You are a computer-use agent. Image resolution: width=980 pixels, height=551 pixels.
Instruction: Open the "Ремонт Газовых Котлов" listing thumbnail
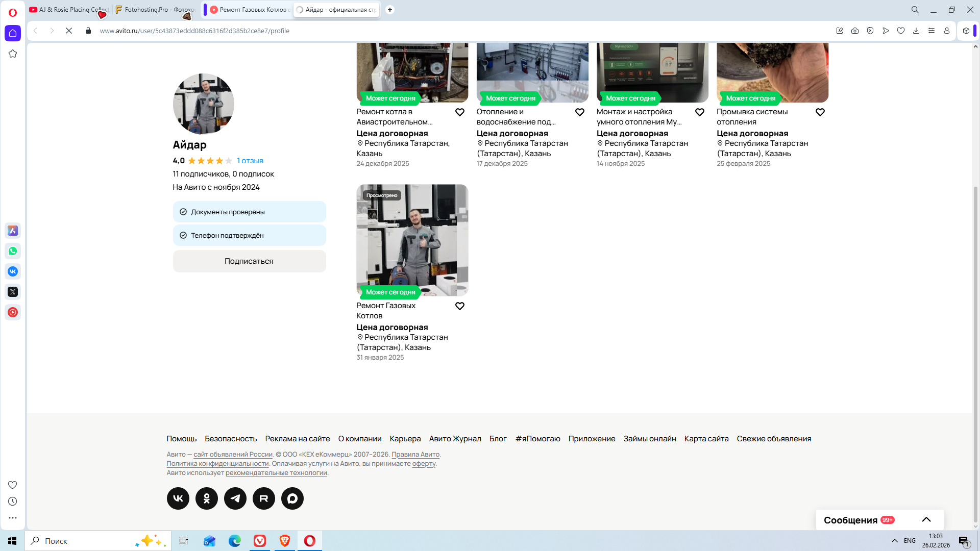coord(412,240)
